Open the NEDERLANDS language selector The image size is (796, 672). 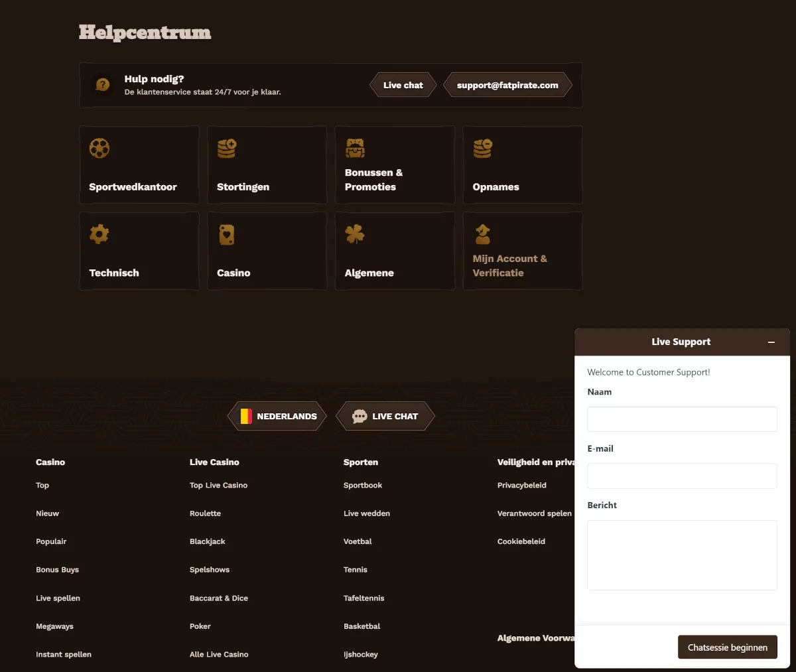point(277,417)
